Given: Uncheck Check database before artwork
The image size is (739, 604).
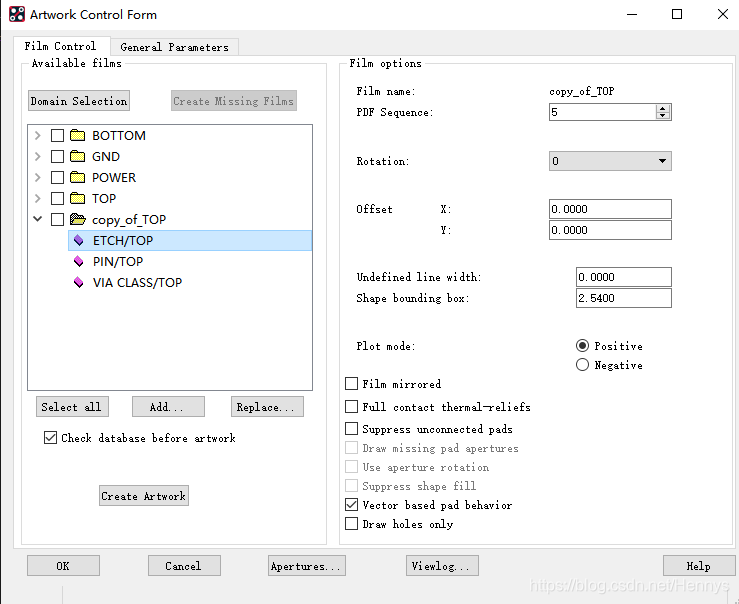Looking at the screenshot, I should click(x=51, y=438).
